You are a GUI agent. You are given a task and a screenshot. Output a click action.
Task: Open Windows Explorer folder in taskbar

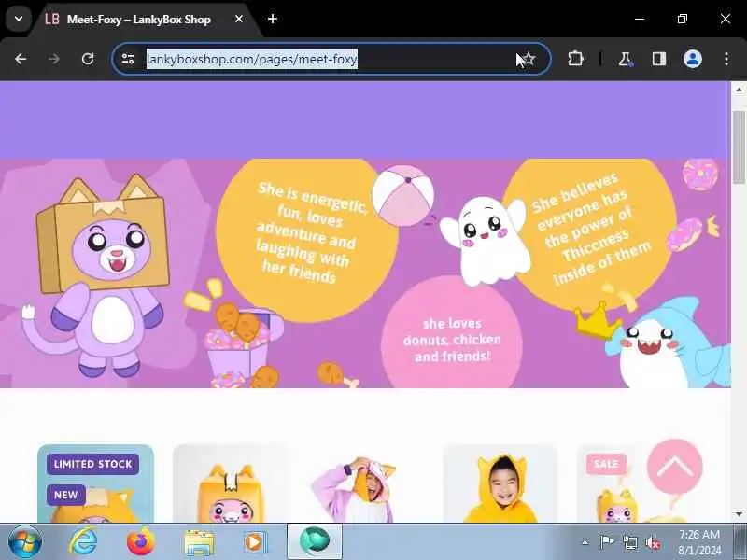(x=199, y=541)
